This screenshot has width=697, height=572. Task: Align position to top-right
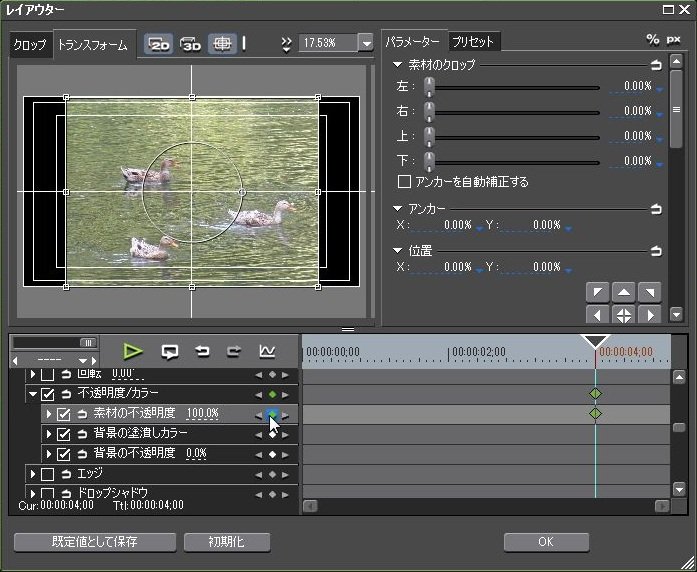[x=649, y=292]
